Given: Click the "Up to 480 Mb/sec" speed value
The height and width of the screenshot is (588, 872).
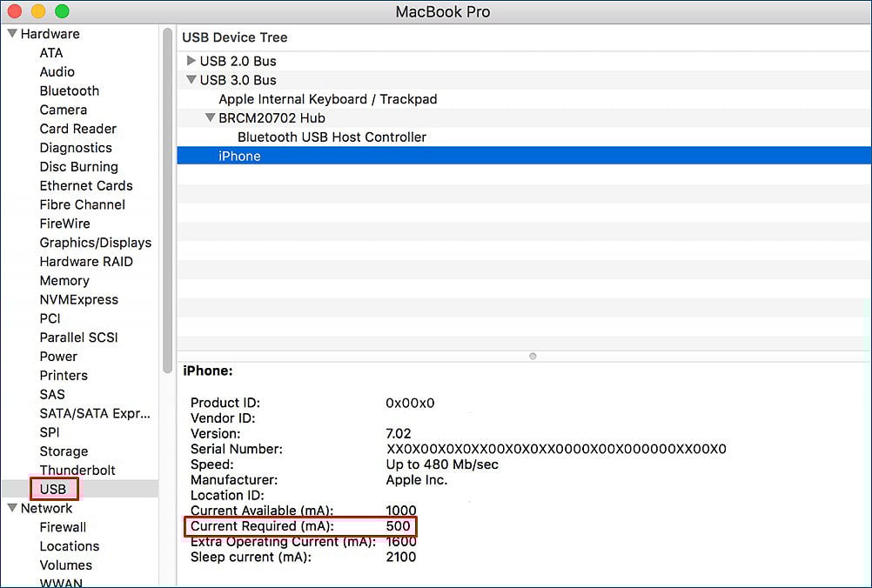Looking at the screenshot, I should click(442, 464).
